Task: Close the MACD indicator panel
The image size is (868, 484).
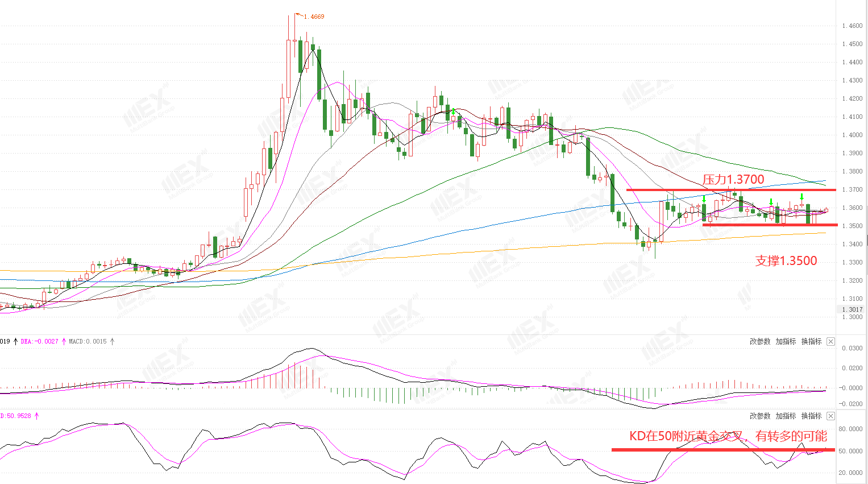Action: click(830, 342)
